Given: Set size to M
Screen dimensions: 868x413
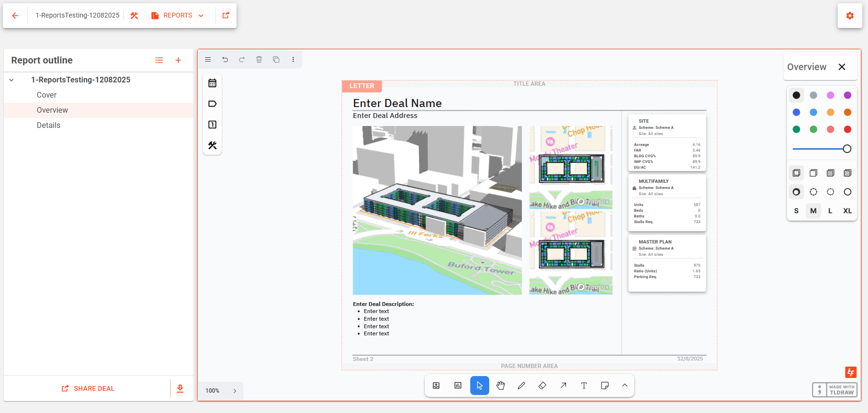Looking at the screenshot, I should [813, 211].
